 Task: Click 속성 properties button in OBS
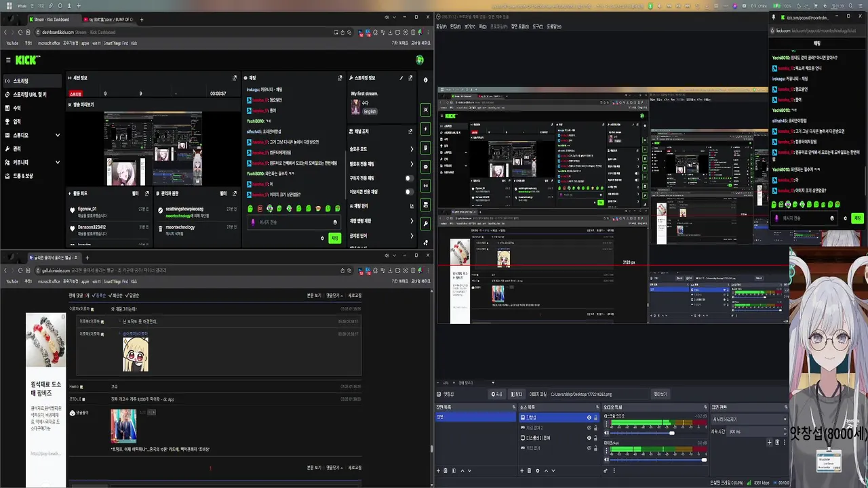pyautogui.click(x=497, y=394)
